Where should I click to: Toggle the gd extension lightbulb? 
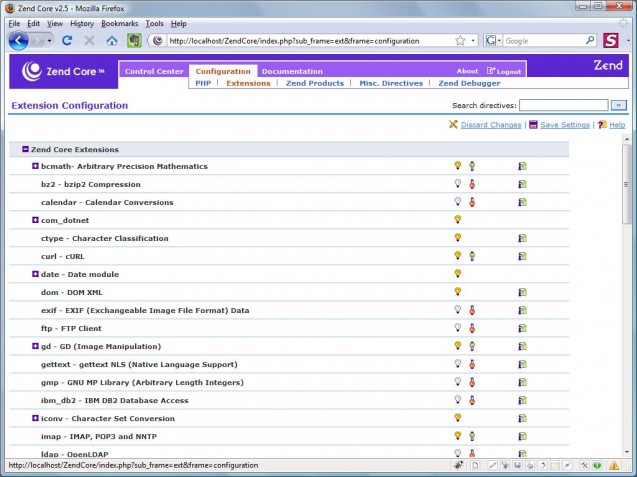(457, 345)
